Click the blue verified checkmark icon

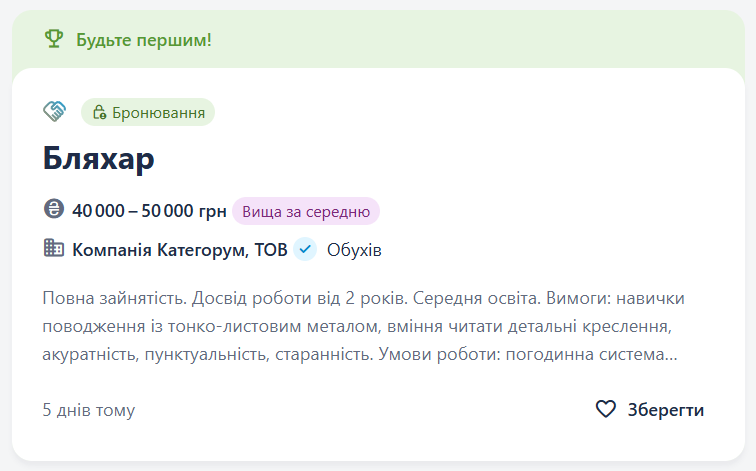305,249
